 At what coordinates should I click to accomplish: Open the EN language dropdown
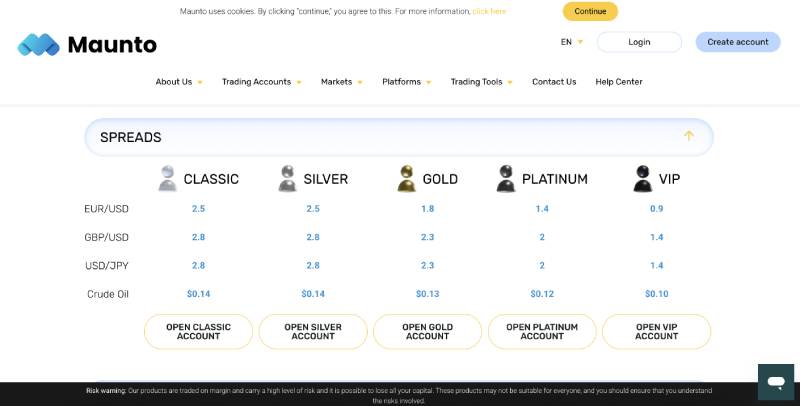(x=571, y=42)
